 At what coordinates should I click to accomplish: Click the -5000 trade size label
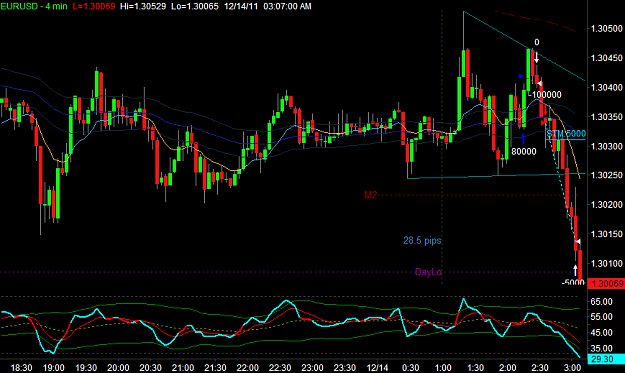pyautogui.click(x=573, y=283)
